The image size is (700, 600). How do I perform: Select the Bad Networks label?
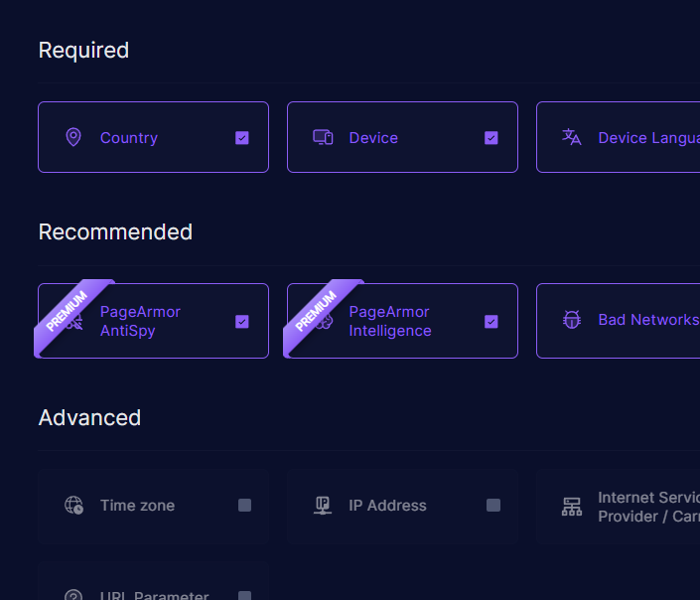point(648,320)
